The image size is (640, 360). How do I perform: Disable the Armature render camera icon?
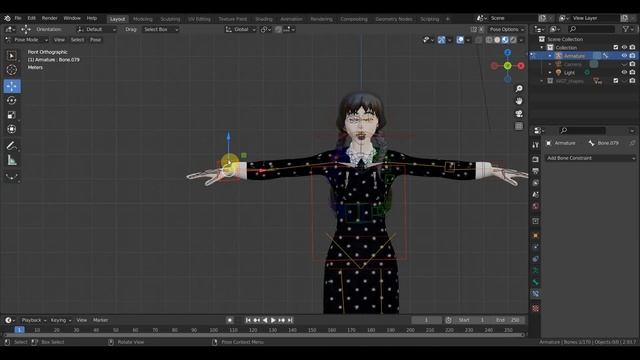click(632, 56)
